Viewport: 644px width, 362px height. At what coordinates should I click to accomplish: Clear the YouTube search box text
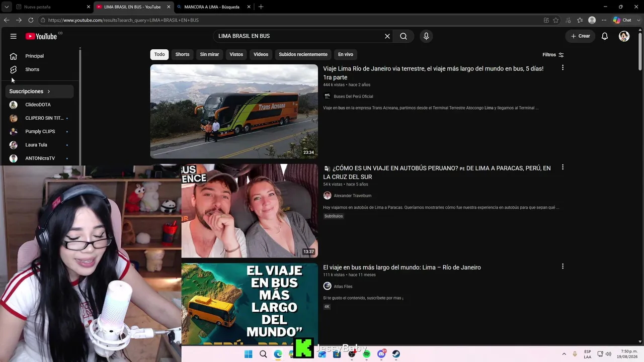387,36
